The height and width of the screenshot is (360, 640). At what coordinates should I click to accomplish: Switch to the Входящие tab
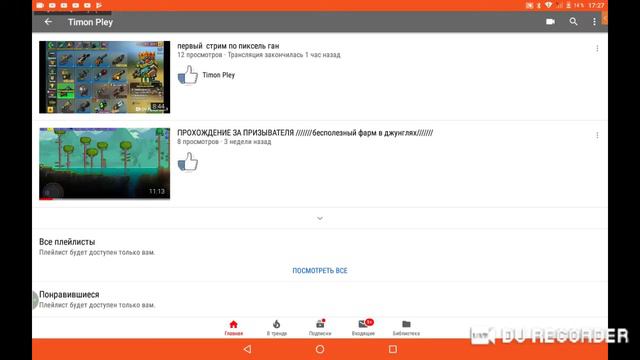coord(363,328)
